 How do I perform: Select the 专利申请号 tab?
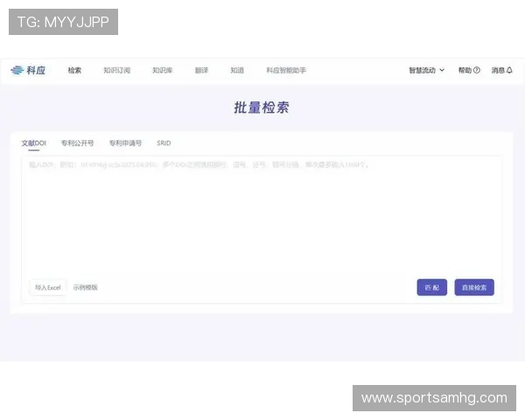(125, 143)
